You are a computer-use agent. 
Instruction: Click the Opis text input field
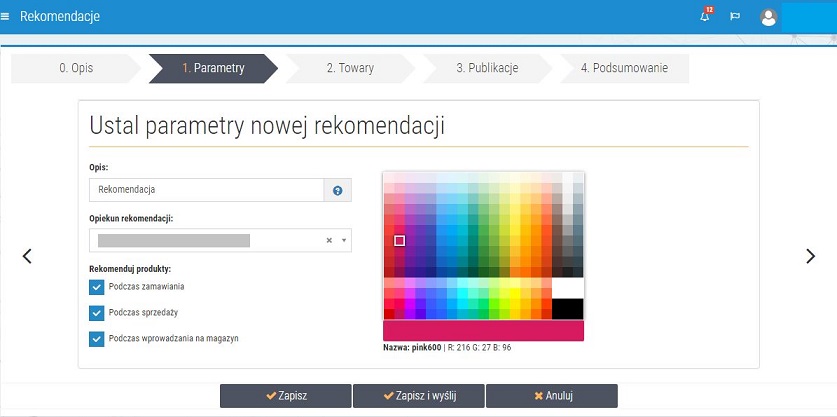tap(207, 190)
